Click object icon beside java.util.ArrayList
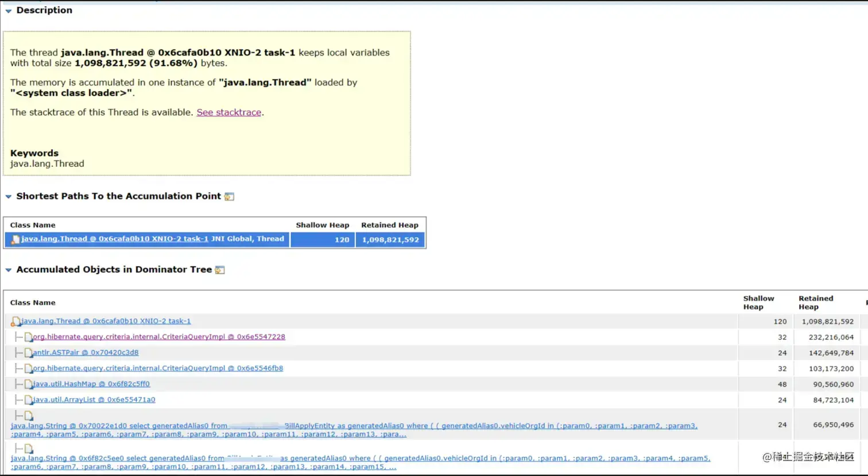The image size is (868, 476). pyautogui.click(x=28, y=400)
